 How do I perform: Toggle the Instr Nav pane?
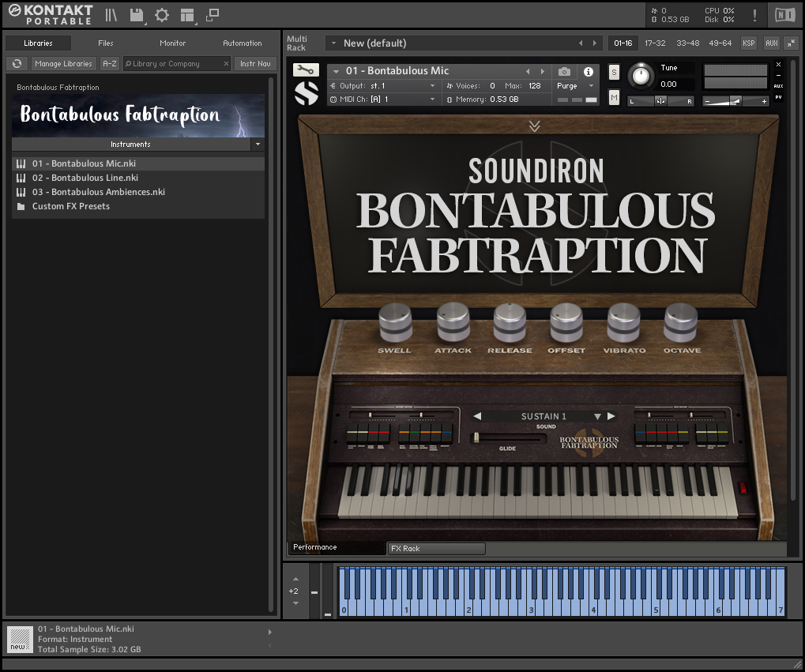[x=255, y=64]
